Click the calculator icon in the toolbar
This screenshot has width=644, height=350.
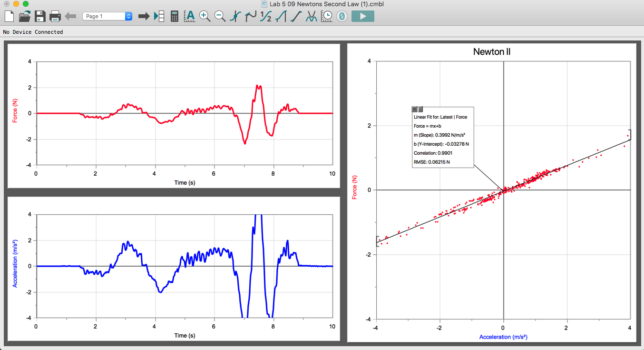(175, 16)
